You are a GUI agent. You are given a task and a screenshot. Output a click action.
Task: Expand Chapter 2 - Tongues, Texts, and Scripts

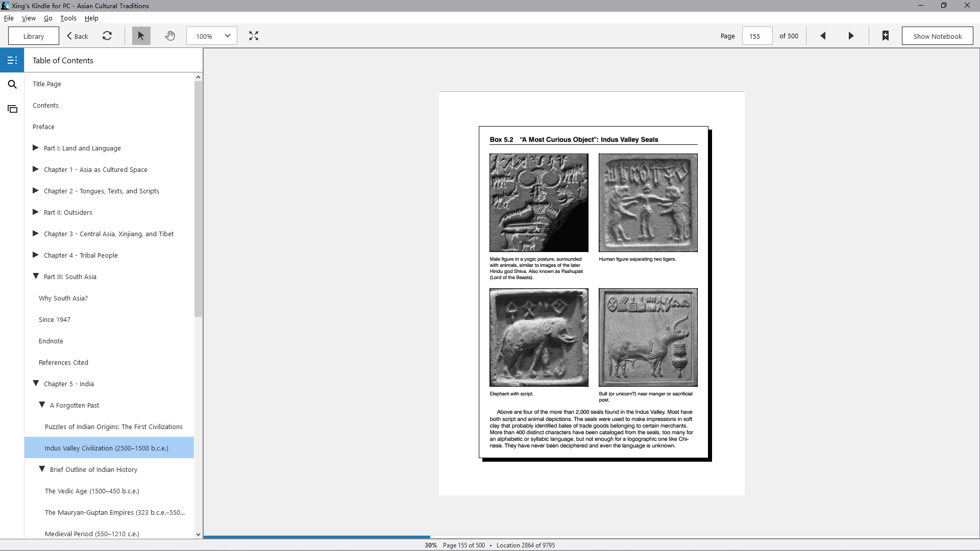pos(36,191)
